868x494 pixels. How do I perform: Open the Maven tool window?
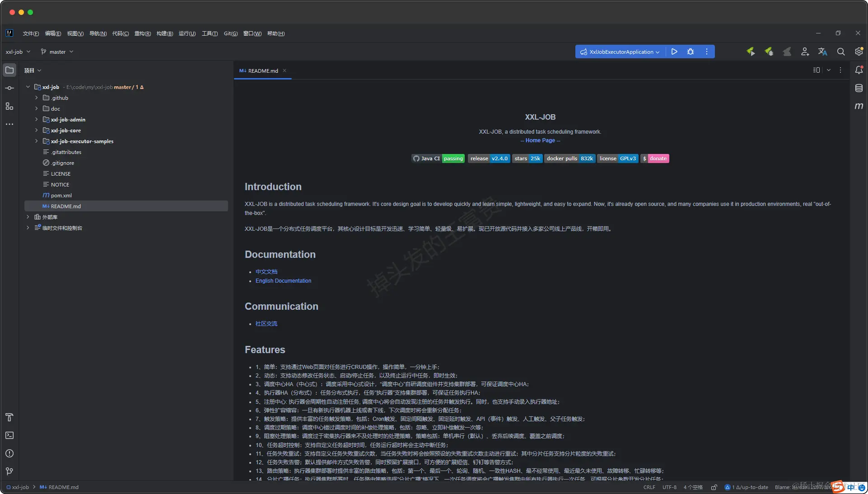tap(859, 106)
